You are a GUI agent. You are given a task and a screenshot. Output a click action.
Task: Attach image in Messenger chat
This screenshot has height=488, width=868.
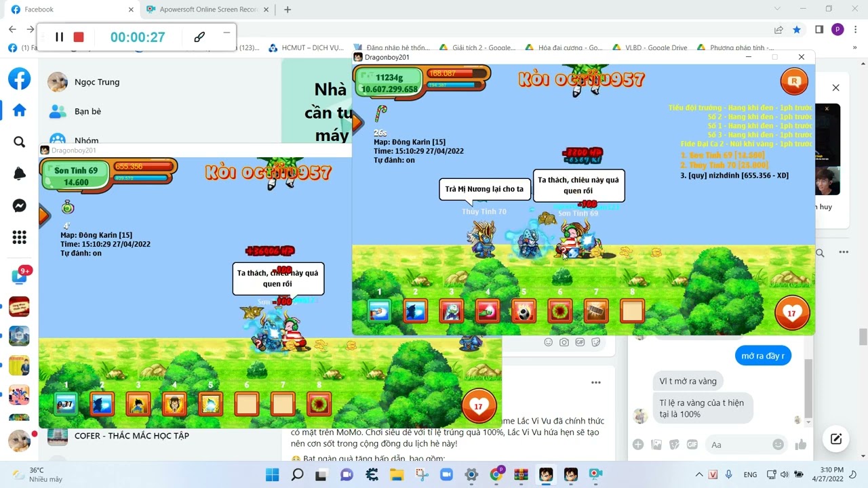[x=656, y=445]
